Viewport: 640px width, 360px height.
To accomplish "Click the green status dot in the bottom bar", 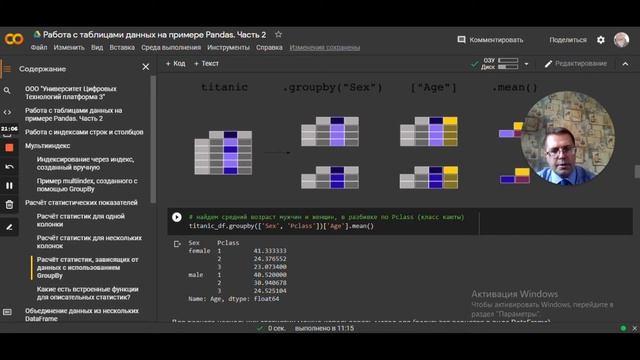I will coord(623,328).
